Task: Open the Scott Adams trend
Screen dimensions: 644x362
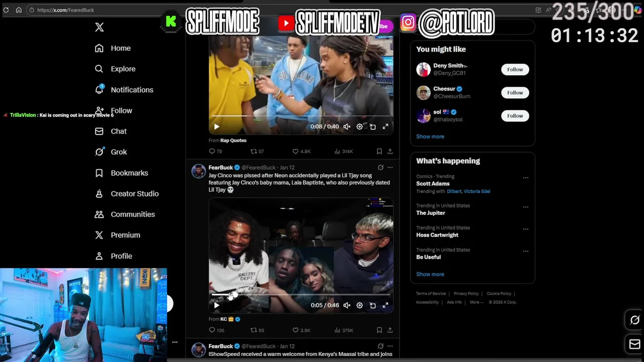Action: point(433,184)
